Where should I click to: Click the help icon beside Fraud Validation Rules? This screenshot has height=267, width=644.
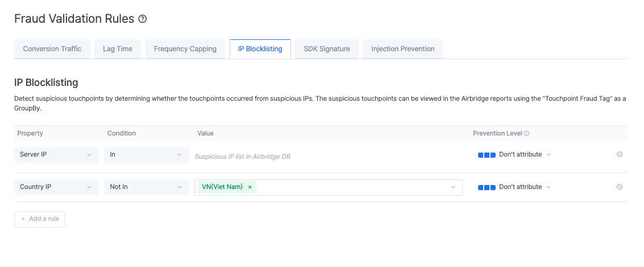(143, 19)
